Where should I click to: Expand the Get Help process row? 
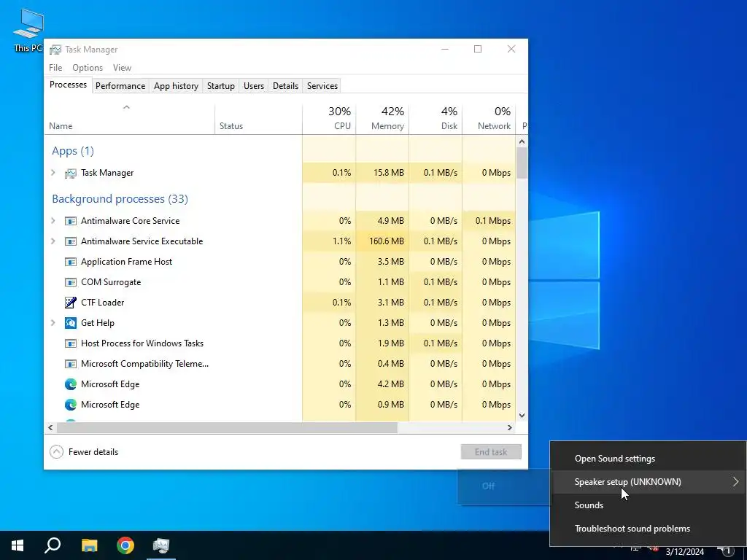click(53, 323)
